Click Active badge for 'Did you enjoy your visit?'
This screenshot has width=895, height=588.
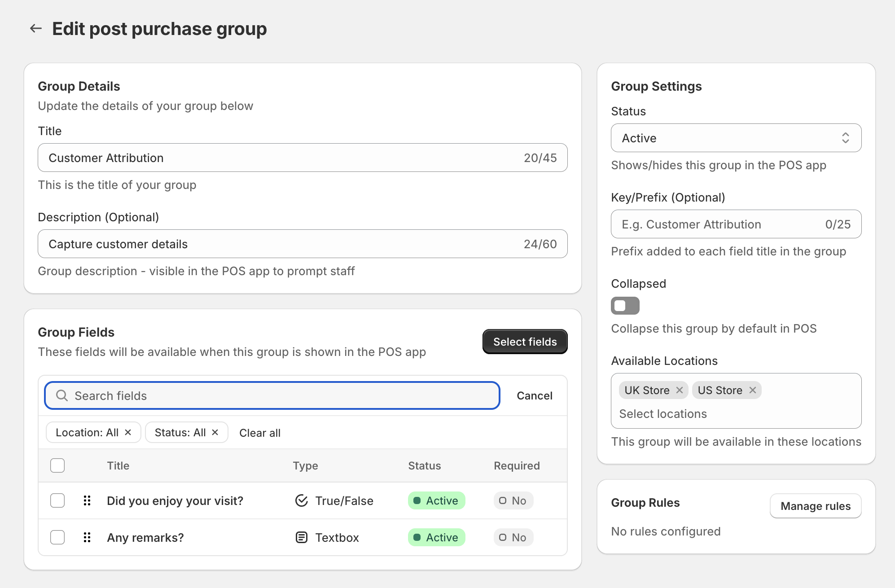[436, 500]
